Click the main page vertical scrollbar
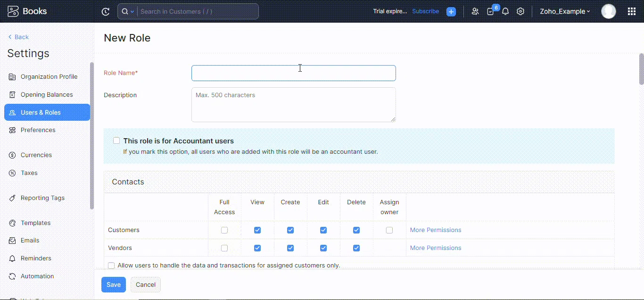The height and width of the screenshot is (300, 644). click(x=641, y=69)
